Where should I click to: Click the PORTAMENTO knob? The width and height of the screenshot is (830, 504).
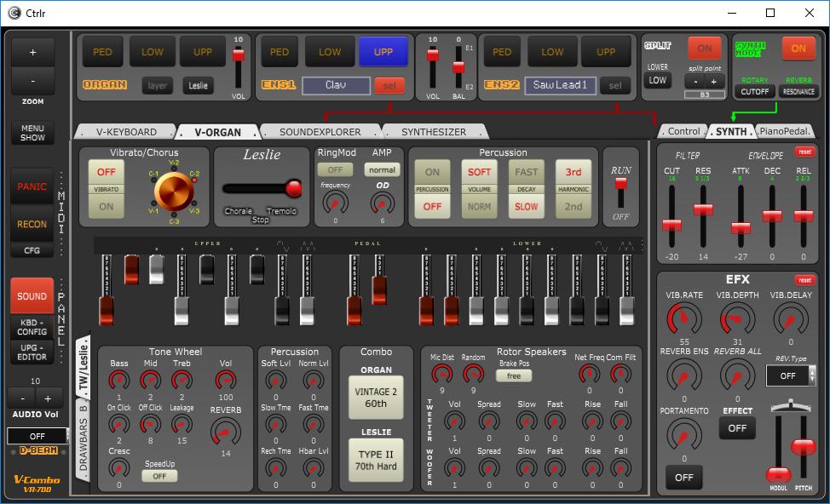[x=684, y=435]
